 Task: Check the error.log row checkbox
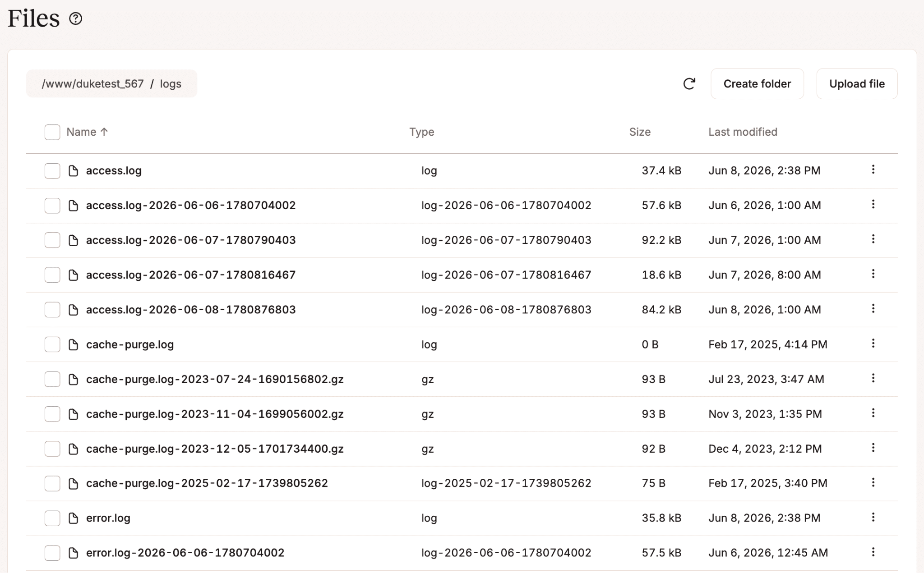pos(52,518)
